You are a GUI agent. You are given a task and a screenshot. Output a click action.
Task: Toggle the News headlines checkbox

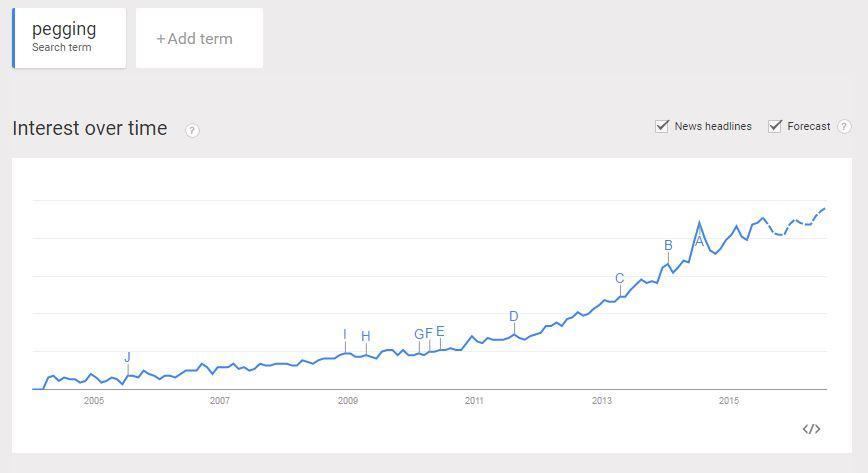(662, 126)
